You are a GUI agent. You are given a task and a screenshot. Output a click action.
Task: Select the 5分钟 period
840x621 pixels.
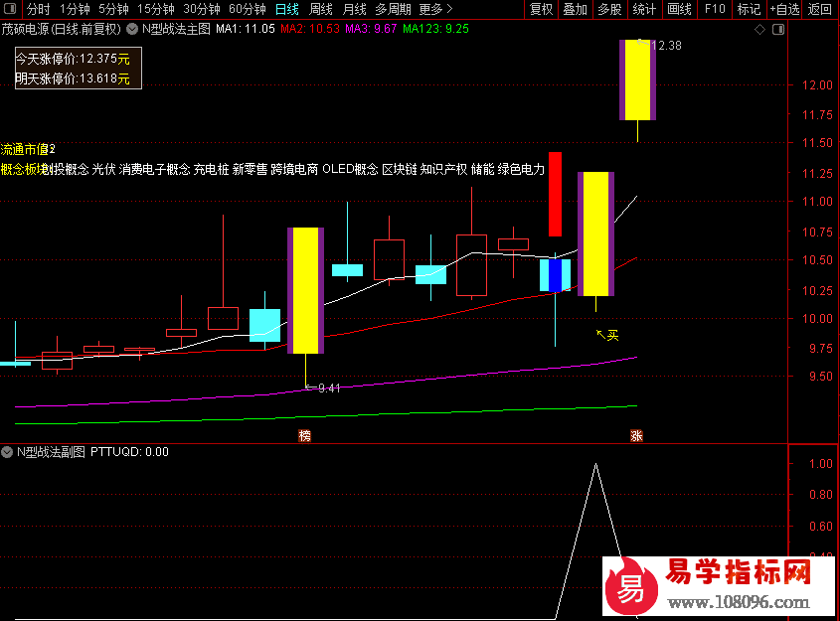(113, 9)
